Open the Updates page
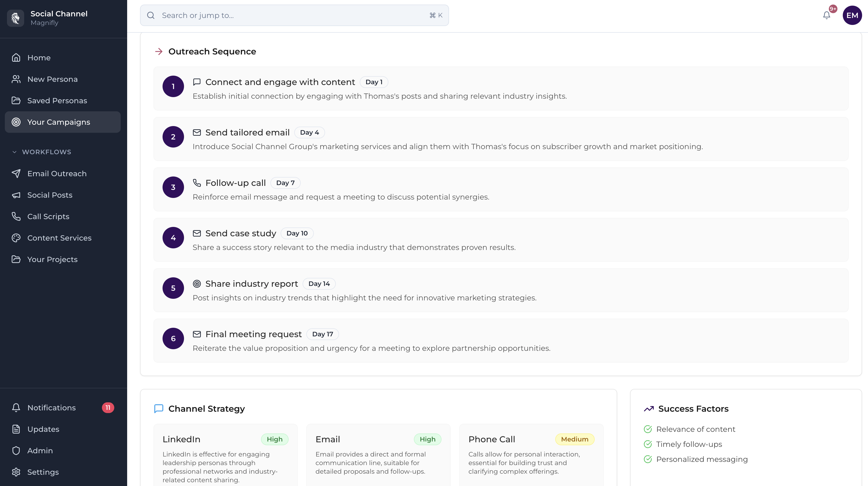 point(43,429)
